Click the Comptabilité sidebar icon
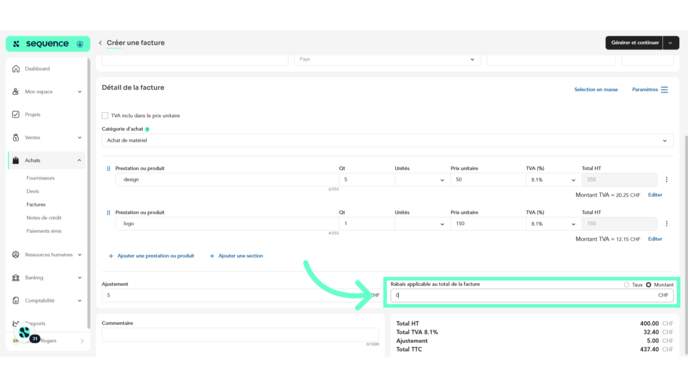Viewport: 688px width, 387px height. [16, 301]
